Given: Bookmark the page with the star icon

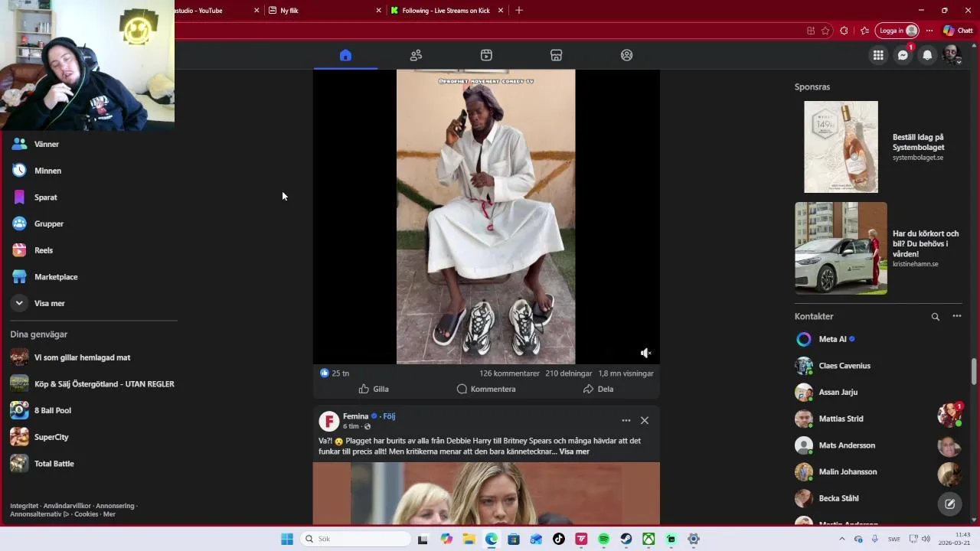Looking at the screenshot, I should [825, 31].
